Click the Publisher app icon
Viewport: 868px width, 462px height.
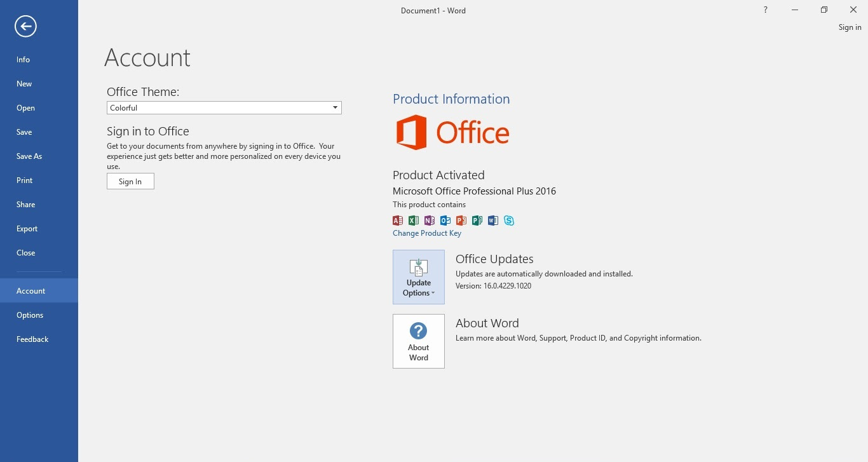click(477, 221)
